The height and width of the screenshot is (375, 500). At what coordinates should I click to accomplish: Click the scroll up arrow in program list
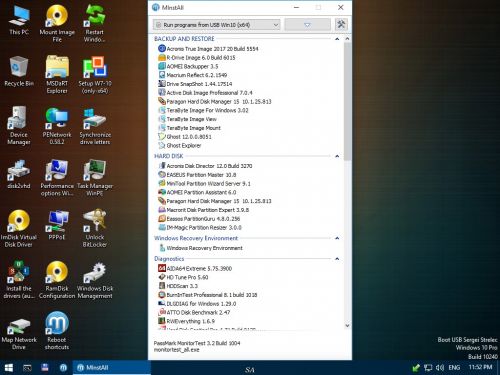[347, 39]
